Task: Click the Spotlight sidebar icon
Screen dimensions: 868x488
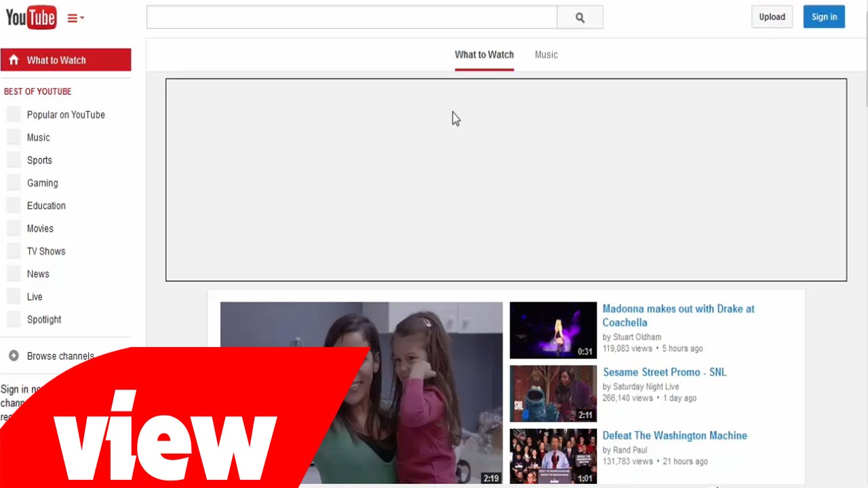Action: point(14,319)
